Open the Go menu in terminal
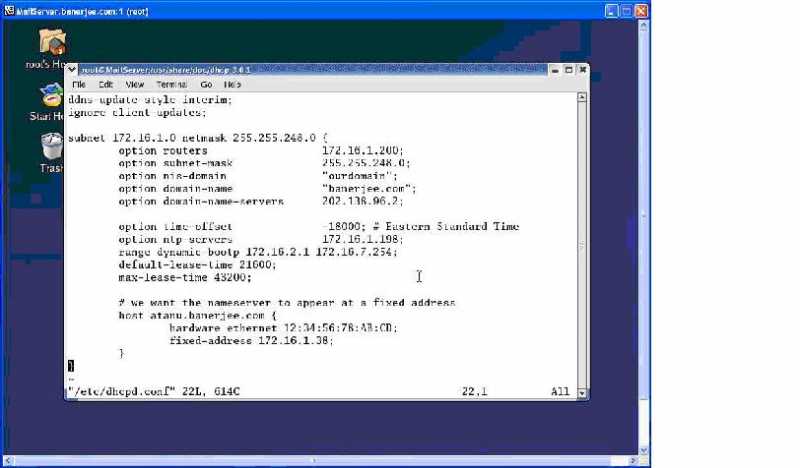 (206, 84)
